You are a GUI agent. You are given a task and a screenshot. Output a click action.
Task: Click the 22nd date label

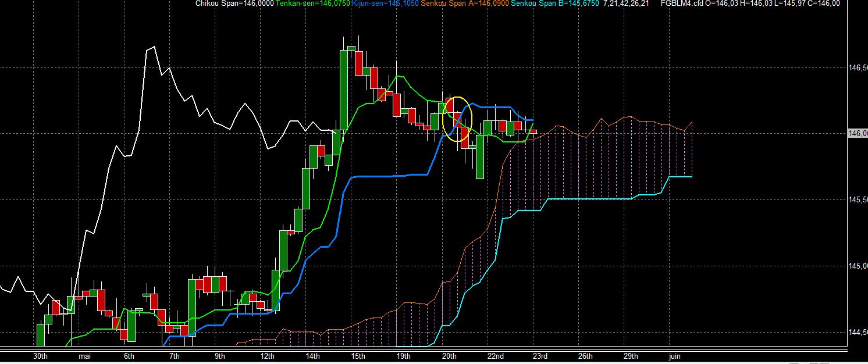496,356
